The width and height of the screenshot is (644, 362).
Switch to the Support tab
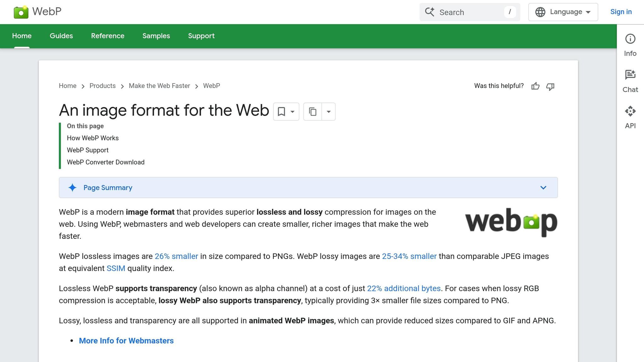(x=201, y=36)
